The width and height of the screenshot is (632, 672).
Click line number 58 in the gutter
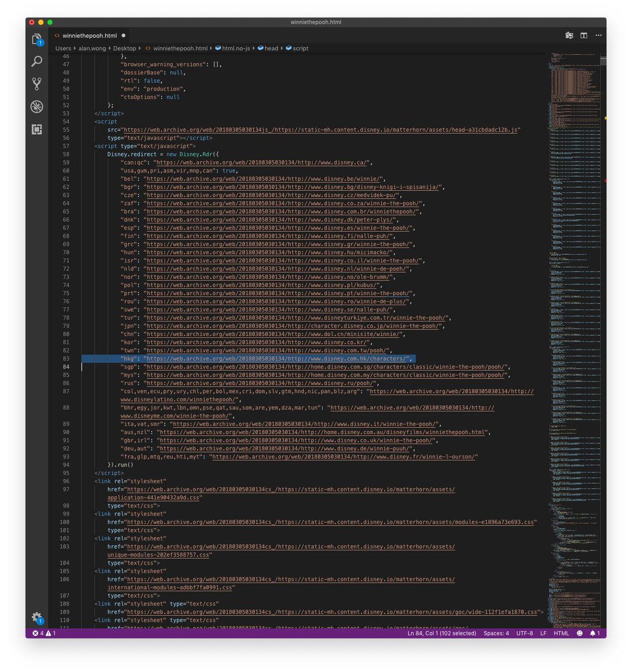pos(66,154)
